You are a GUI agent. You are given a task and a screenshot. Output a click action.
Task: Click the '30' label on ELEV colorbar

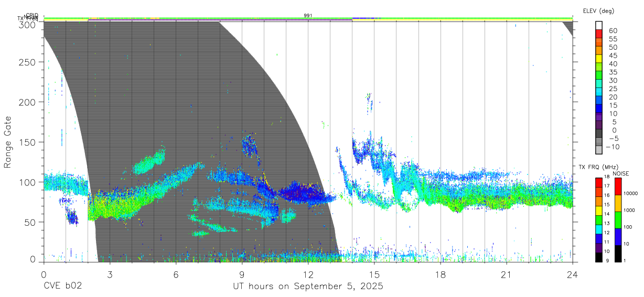point(613,81)
